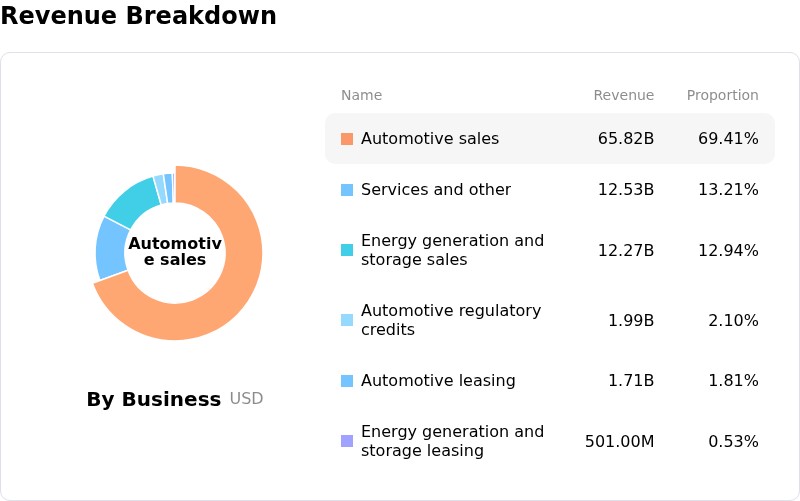Image resolution: width=800 pixels, height=501 pixels.
Task: Click the By Business chart caption
Action: (x=154, y=399)
